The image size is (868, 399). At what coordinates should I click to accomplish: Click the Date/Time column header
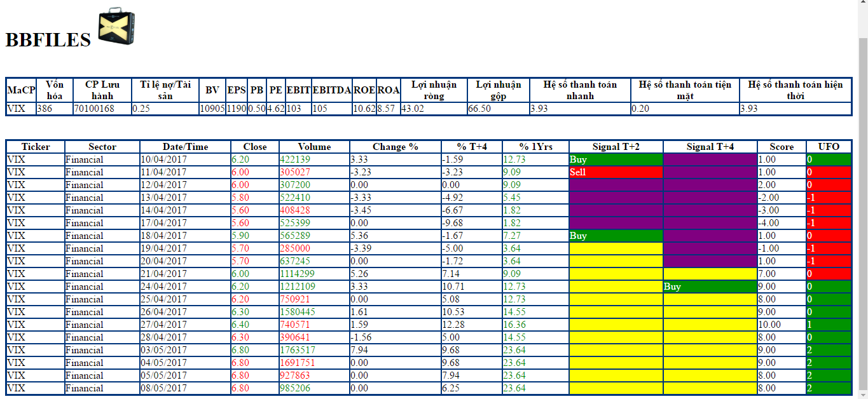tap(185, 147)
